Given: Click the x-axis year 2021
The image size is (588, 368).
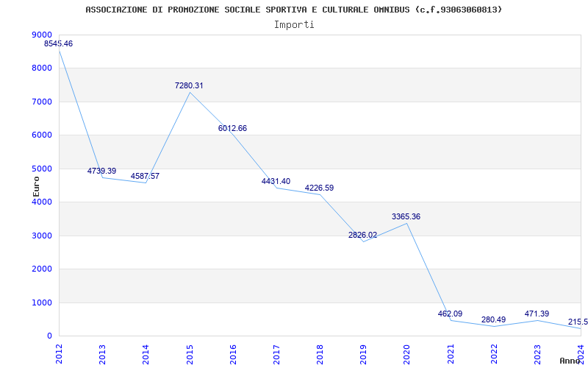Looking at the screenshot, I should pyautogui.click(x=451, y=354).
